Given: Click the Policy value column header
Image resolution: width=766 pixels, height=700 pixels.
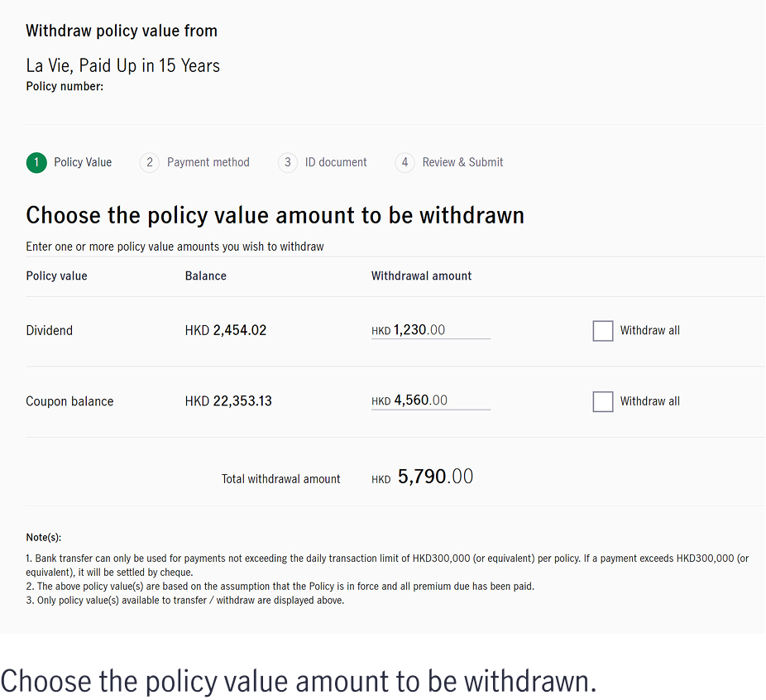Looking at the screenshot, I should tap(57, 276).
